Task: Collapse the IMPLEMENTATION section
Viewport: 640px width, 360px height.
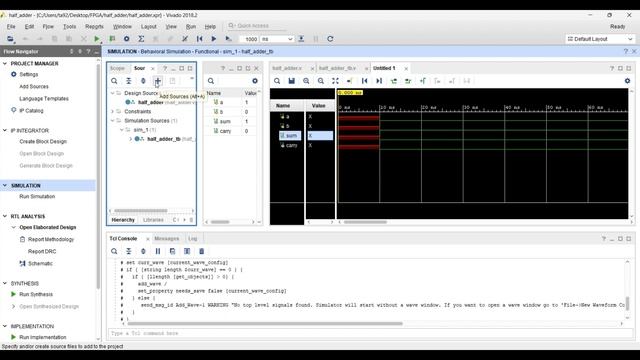Action: pyautogui.click(x=5, y=326)
